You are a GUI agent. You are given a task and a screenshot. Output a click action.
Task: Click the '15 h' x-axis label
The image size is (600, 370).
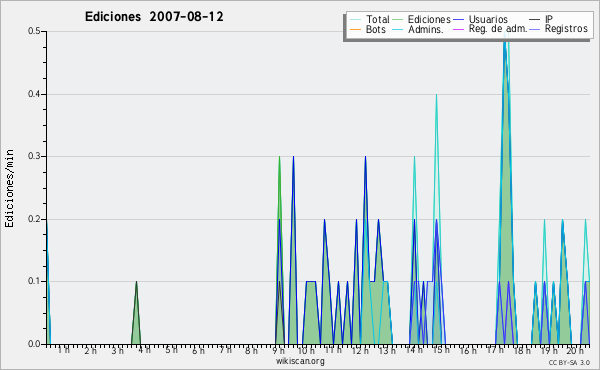point(441,350)
